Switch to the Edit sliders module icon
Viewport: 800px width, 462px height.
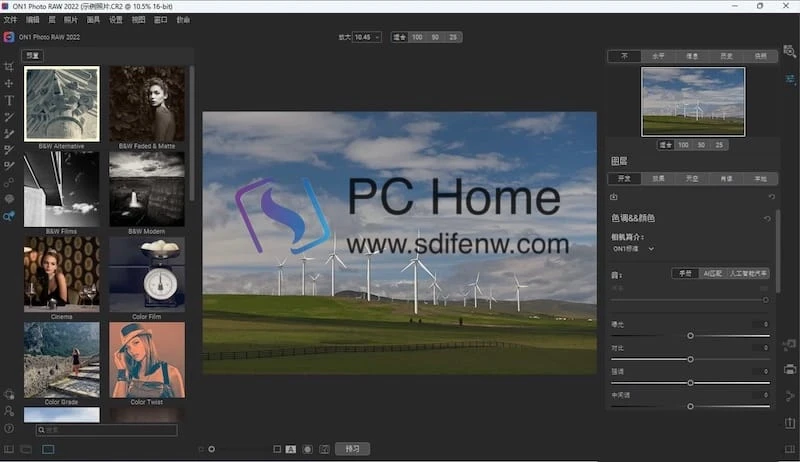790,79
